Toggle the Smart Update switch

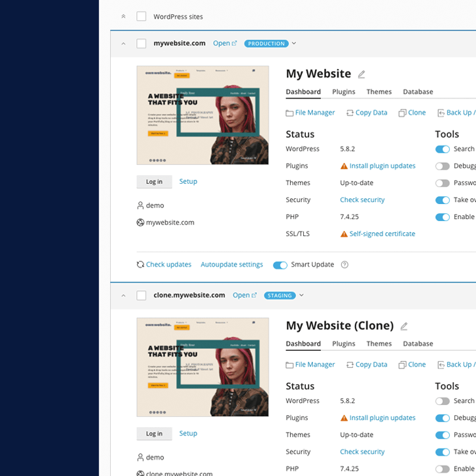coord(280,265)
